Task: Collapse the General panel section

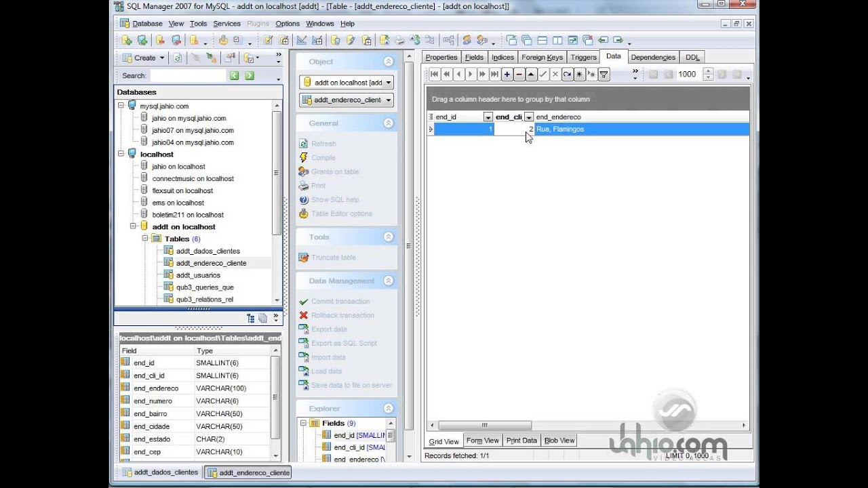Action: pyautogui.click(x=389, y=123)
